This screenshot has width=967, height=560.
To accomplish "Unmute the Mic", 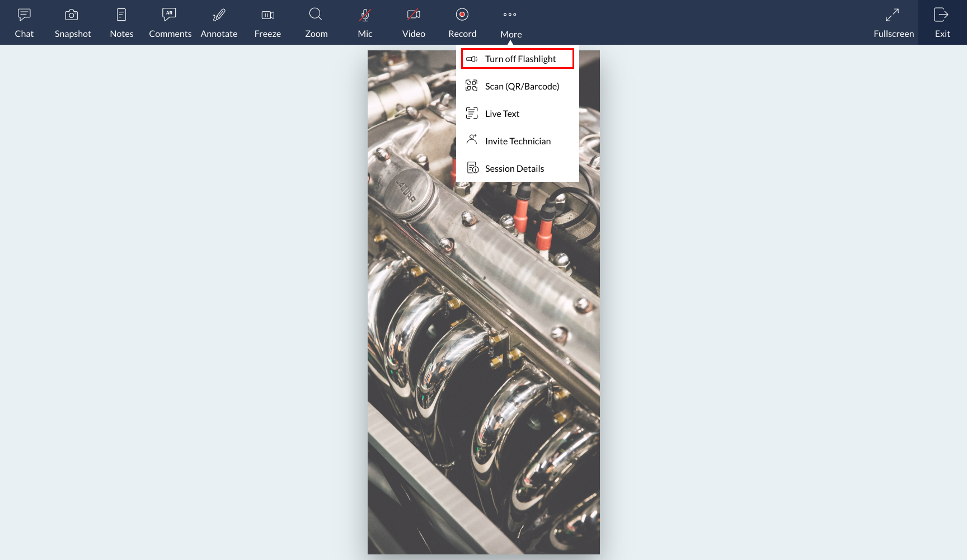I will [364, 22].
